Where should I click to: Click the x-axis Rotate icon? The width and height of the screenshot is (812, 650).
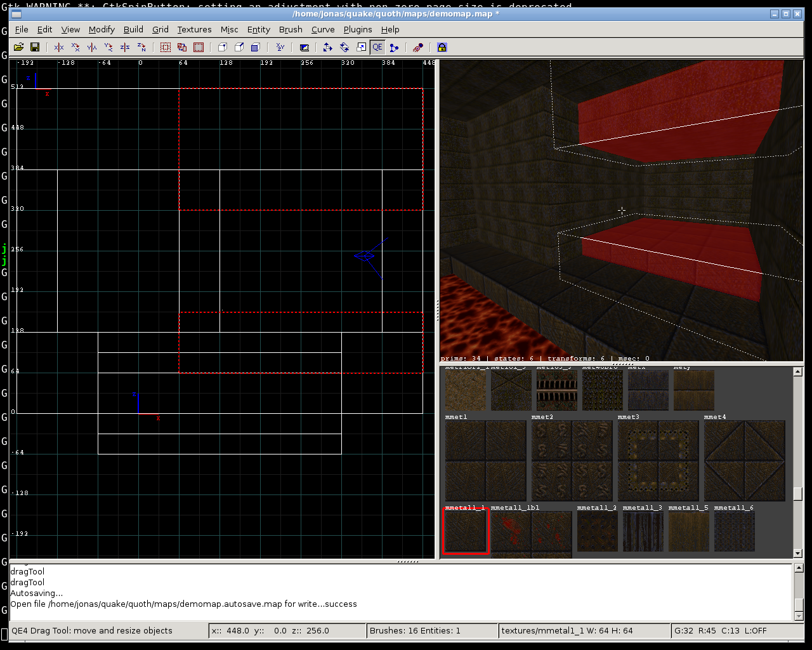point(75,47)
